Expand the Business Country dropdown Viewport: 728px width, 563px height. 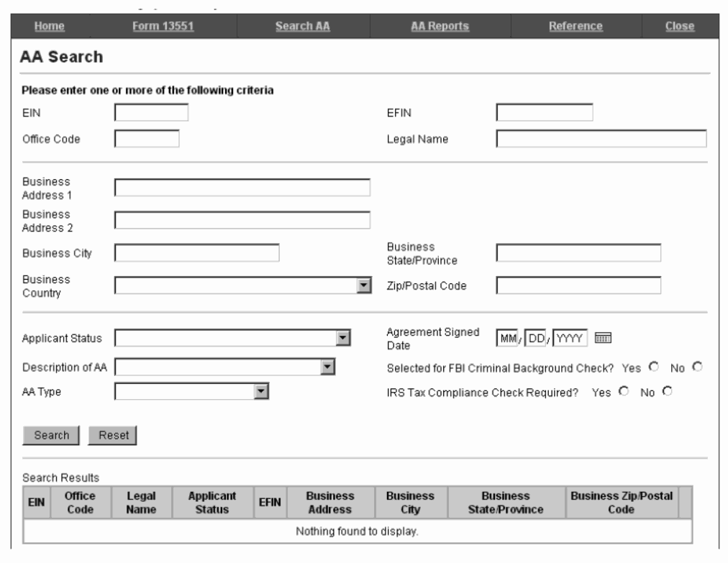(x=364, y=286)
